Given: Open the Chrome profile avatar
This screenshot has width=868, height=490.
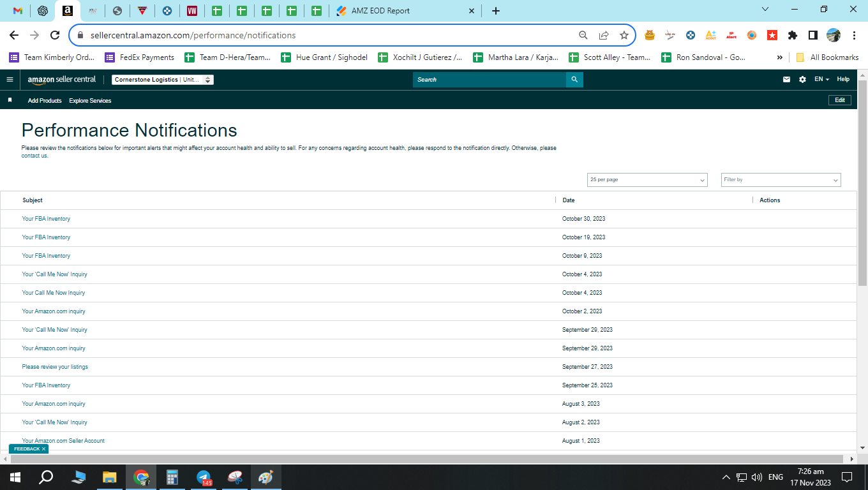Looking at the screenshot, I should (x=834, y=35).
